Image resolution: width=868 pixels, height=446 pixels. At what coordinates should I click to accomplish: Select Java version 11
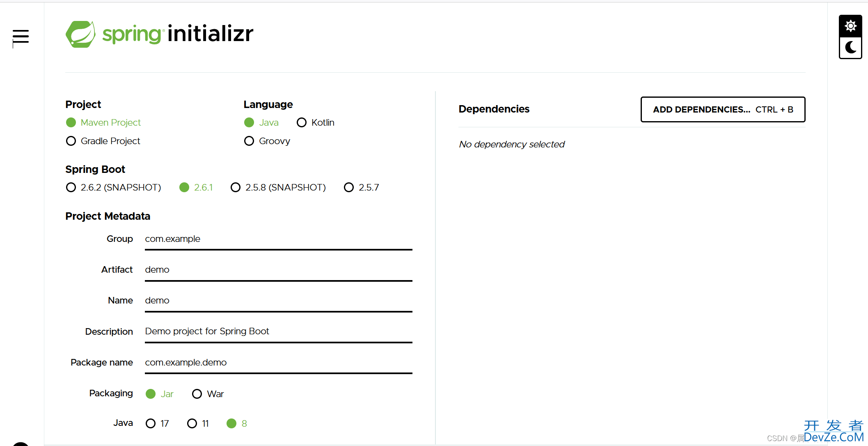pyautogui.click(x=198, y=423)
